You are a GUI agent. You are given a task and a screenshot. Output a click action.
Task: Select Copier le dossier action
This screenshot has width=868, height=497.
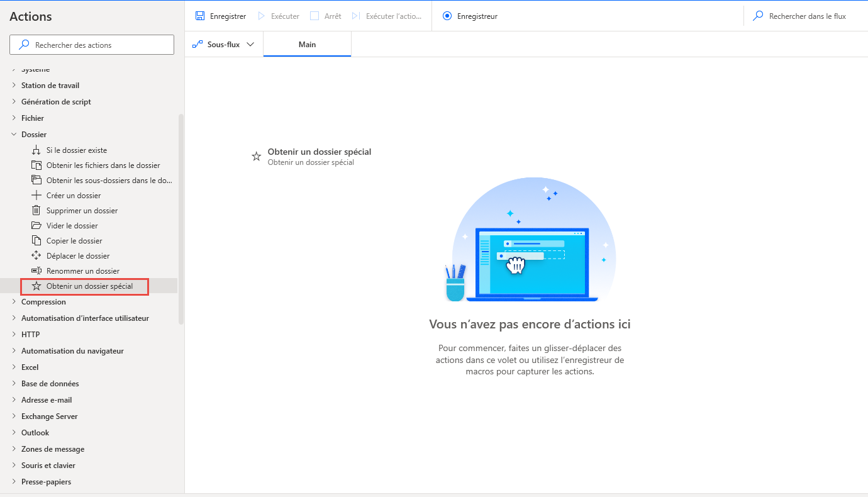pyautogui.click(x=74, y=241)
